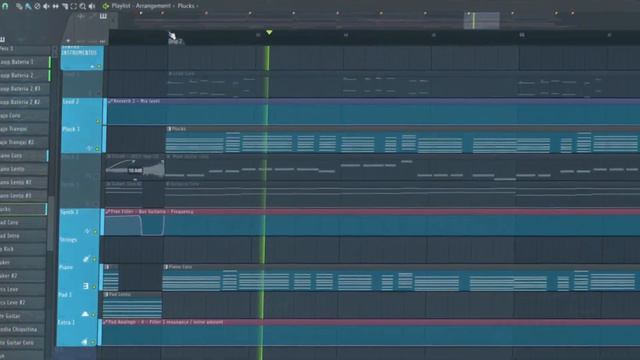Screen dimensions: 640x360
Task: Select Piano Lento pattern
Action: 24,169
